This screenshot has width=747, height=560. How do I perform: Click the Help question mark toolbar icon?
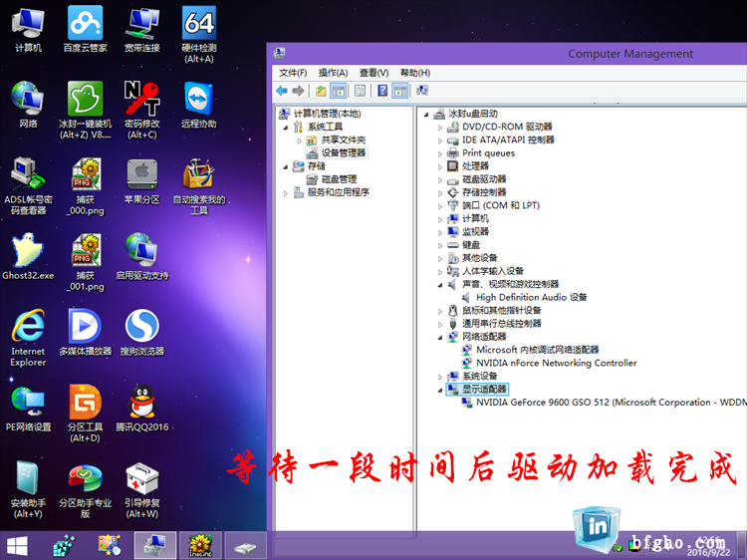point(382,91)
